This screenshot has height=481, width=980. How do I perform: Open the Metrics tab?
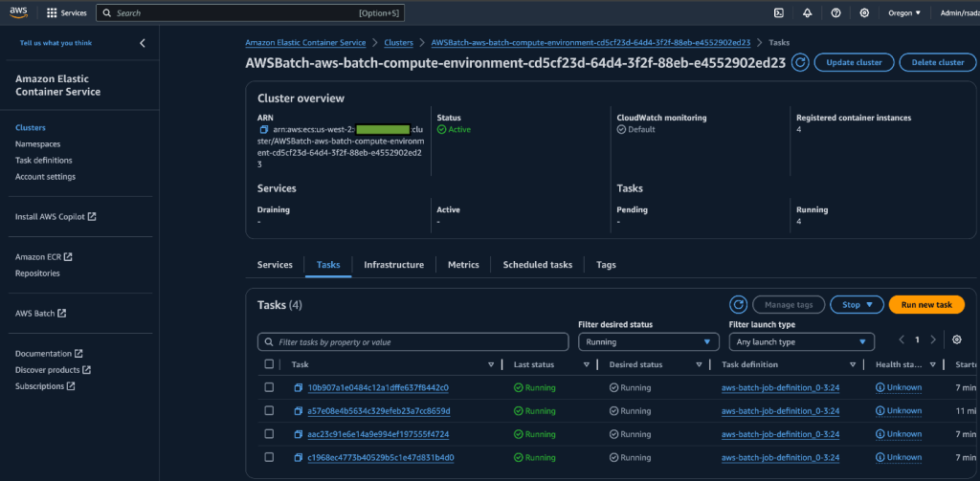464,265
